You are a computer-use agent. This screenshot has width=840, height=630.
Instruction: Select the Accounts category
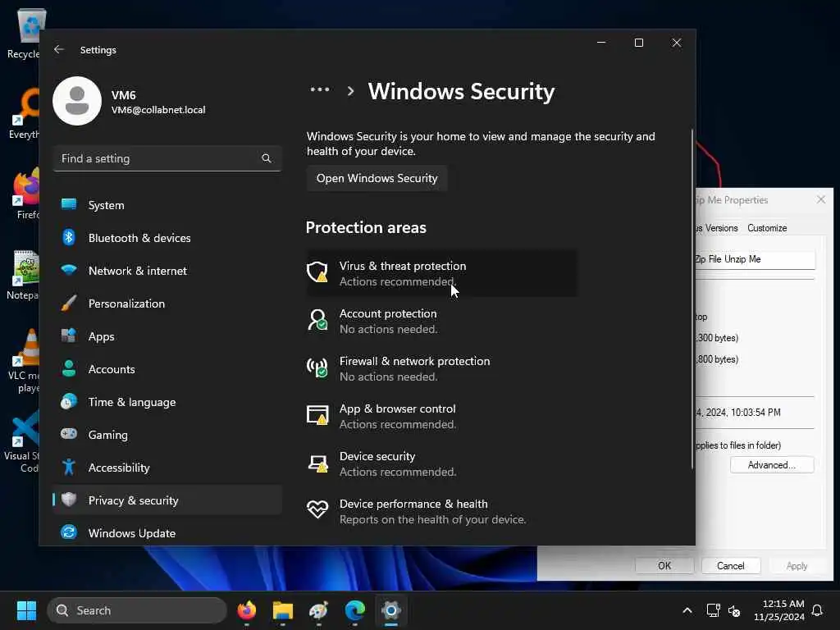point(167,369)
